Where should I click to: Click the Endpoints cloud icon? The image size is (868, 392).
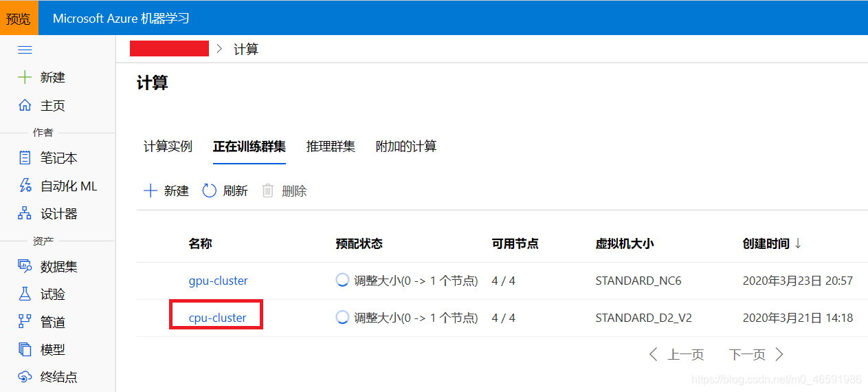pyautogui.click(x=25, y=377)
